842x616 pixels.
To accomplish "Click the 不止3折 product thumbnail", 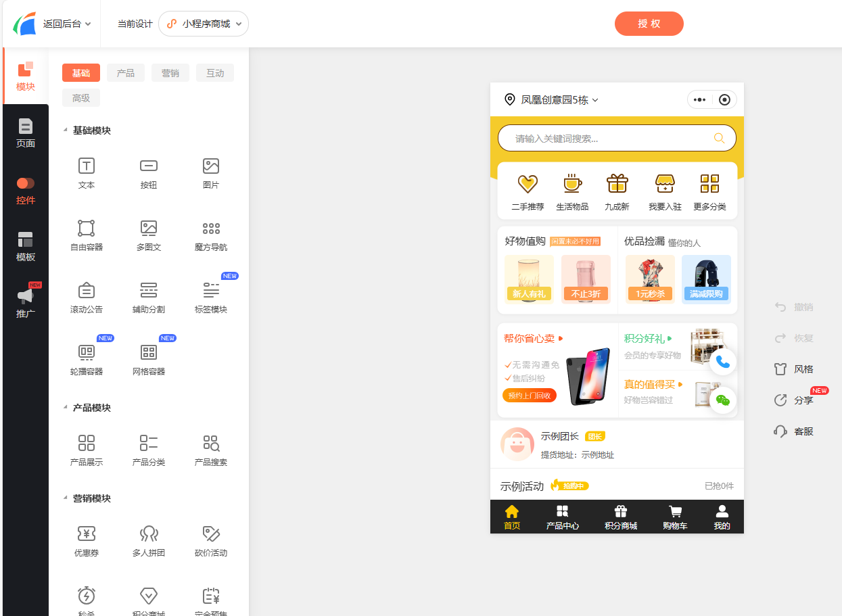I will [586, 279].
